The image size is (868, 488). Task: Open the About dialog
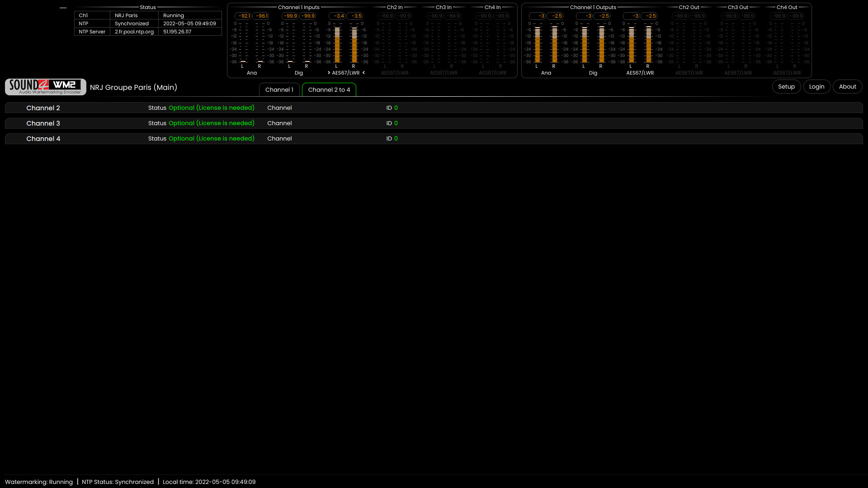[847, 87]
